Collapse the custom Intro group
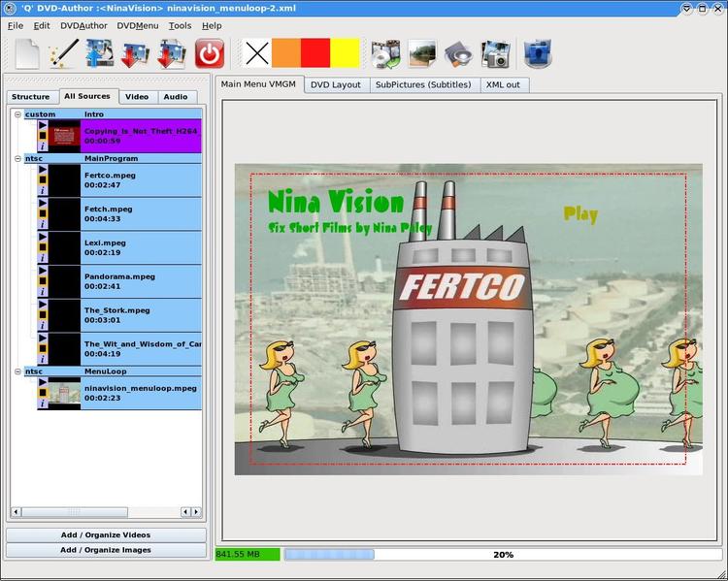Screen dimensions: 728x581 pos(17,114)
